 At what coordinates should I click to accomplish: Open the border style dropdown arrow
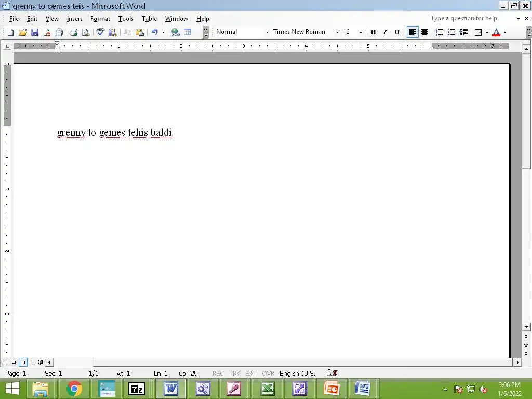[x=487, y=32]
